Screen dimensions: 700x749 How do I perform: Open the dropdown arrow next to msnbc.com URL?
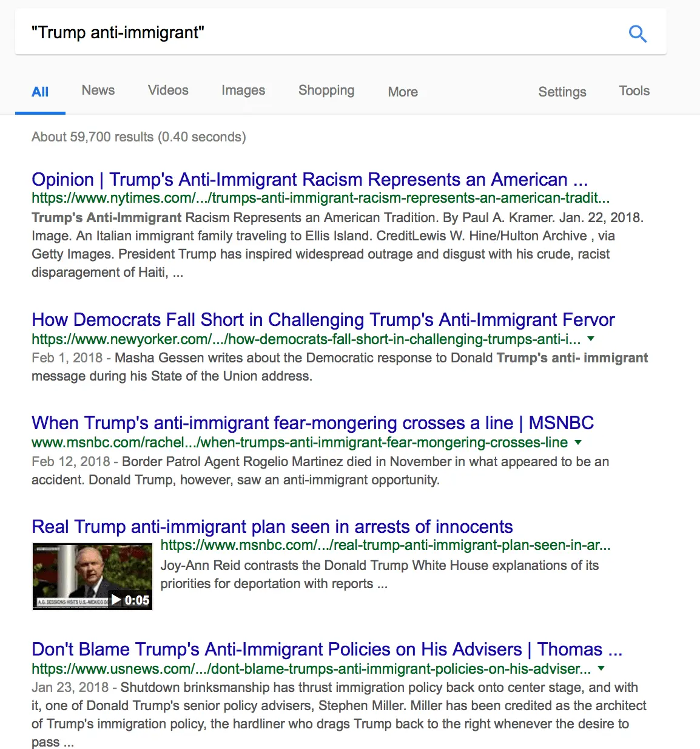point(577,443)
